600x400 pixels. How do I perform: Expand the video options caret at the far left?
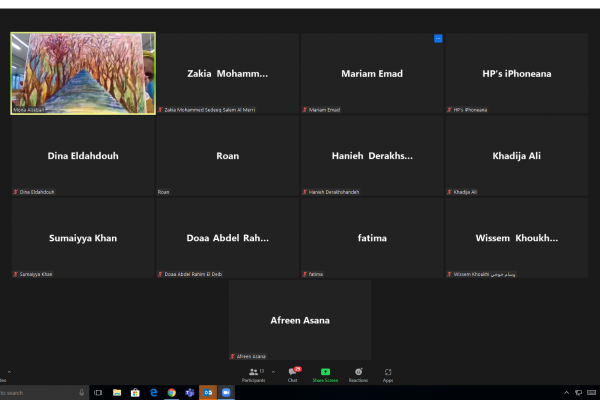tap(9, 372)
